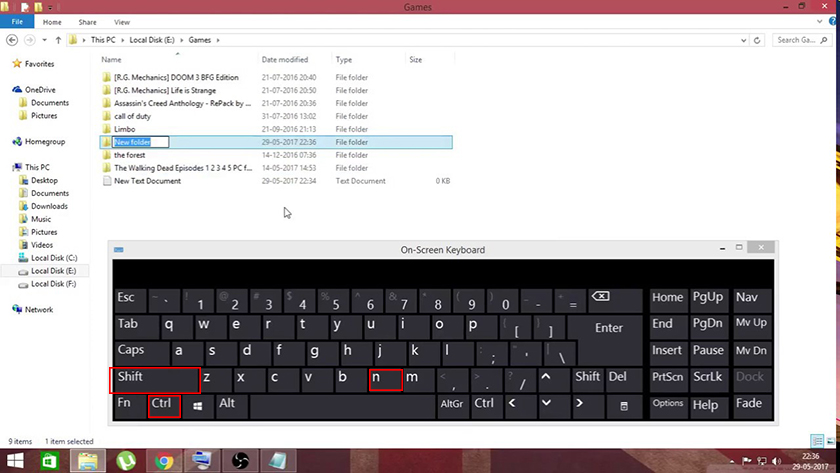Switch to the View ribbon tab
The width and height of the screenshot is (840, 473).
pos(122,21)
